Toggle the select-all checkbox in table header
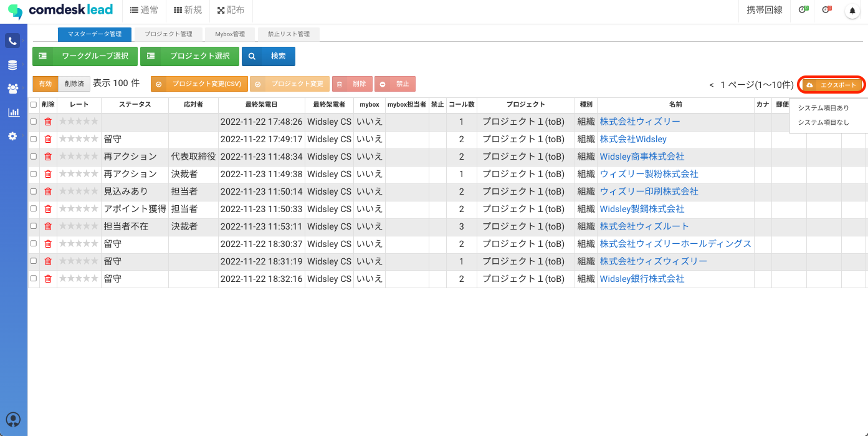The width and height of the screenshot is (868, 436). click(x=34, y=104)
